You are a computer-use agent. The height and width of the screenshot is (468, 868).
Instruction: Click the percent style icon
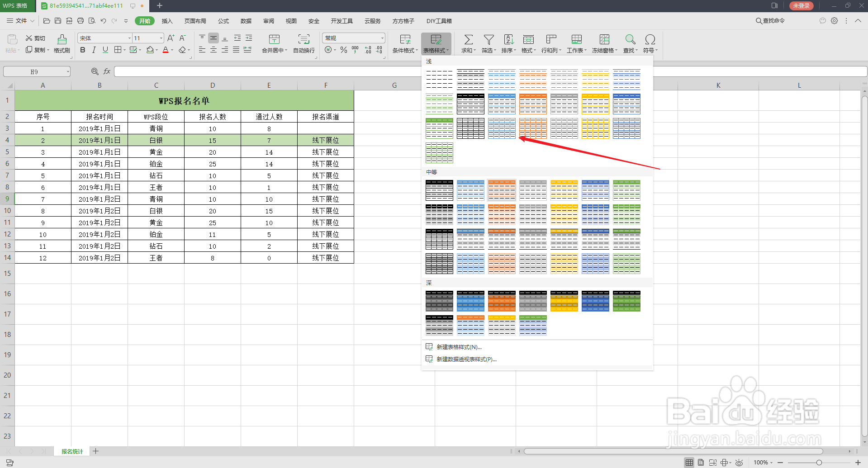(x=344, y=50)
